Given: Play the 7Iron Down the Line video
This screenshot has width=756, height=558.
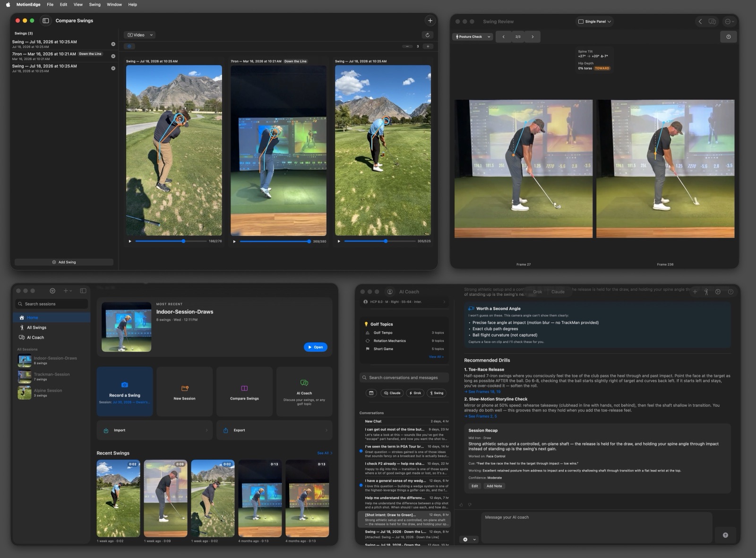Looking at the screenshot, I should click(234, 241).
